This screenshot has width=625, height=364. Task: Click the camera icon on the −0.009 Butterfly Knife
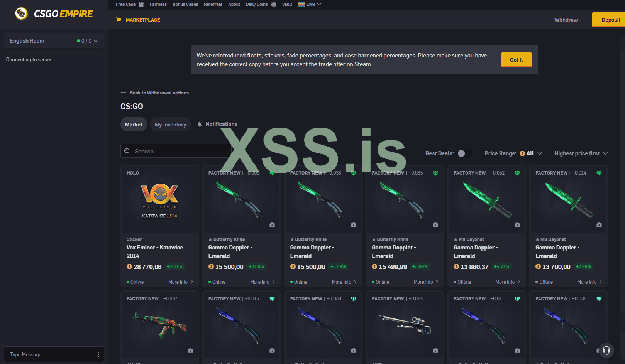pos(272,225)
